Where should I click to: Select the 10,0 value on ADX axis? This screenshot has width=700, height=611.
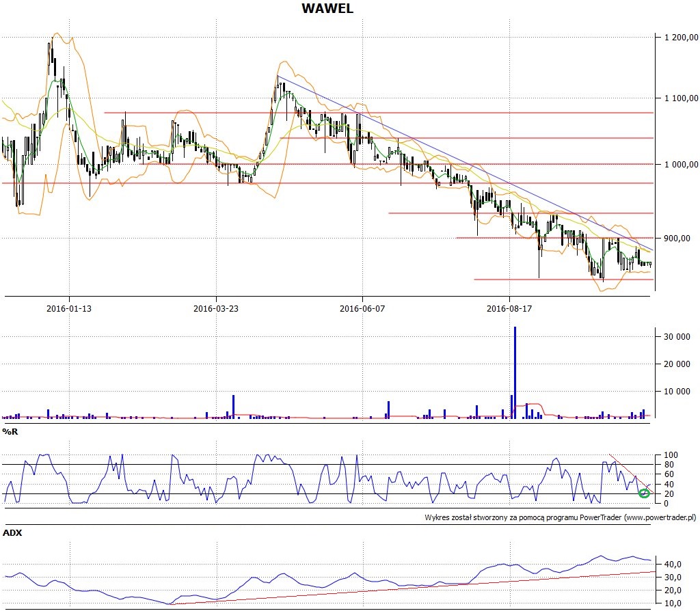pyautogui.click(x=673, y=603)
